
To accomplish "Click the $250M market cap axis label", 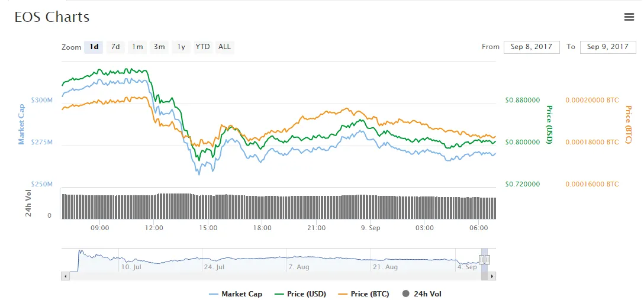I will (x=41, y=184).
